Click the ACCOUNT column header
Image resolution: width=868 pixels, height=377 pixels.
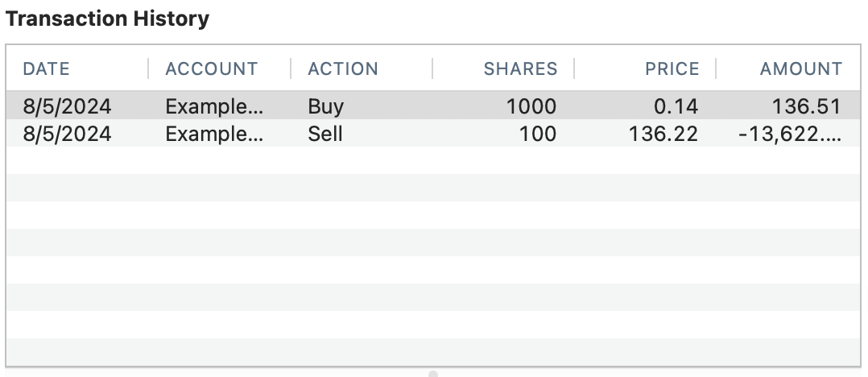(211, 69)
